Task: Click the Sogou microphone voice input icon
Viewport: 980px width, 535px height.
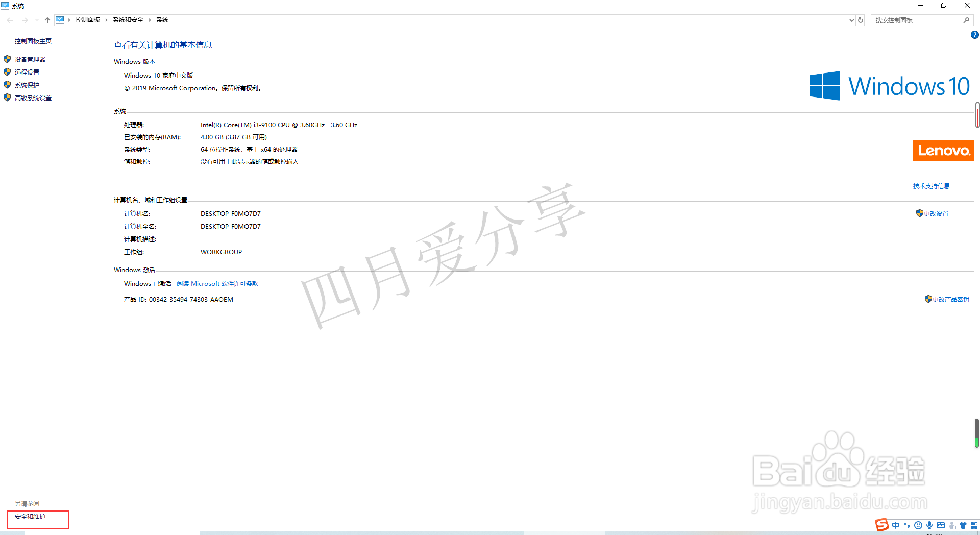Action: click(x=929, y=525)
